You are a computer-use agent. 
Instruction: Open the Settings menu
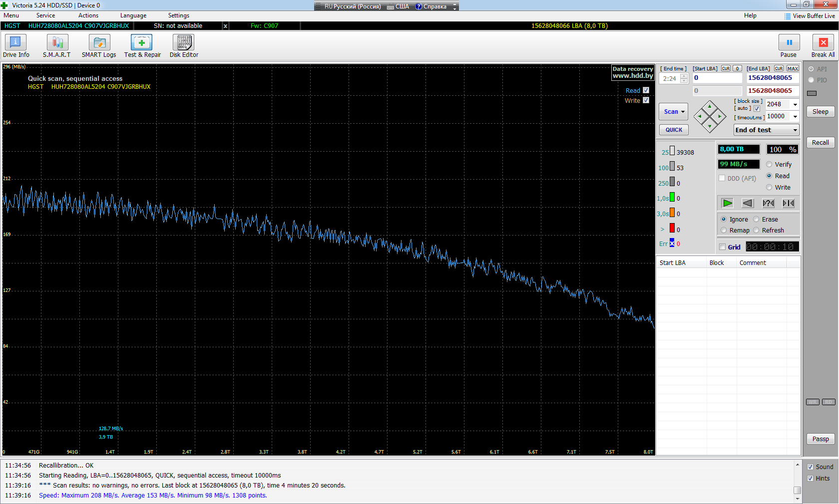click(x=179, y=15)
